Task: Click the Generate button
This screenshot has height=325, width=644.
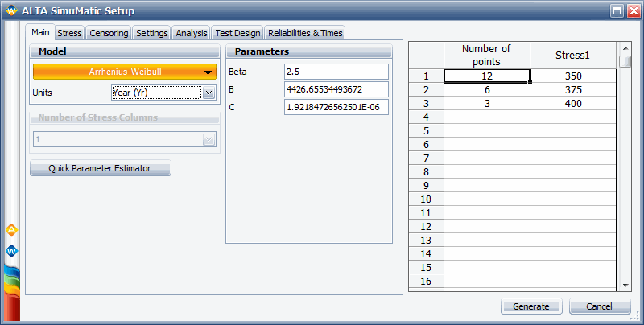Action: pos(531,306)
